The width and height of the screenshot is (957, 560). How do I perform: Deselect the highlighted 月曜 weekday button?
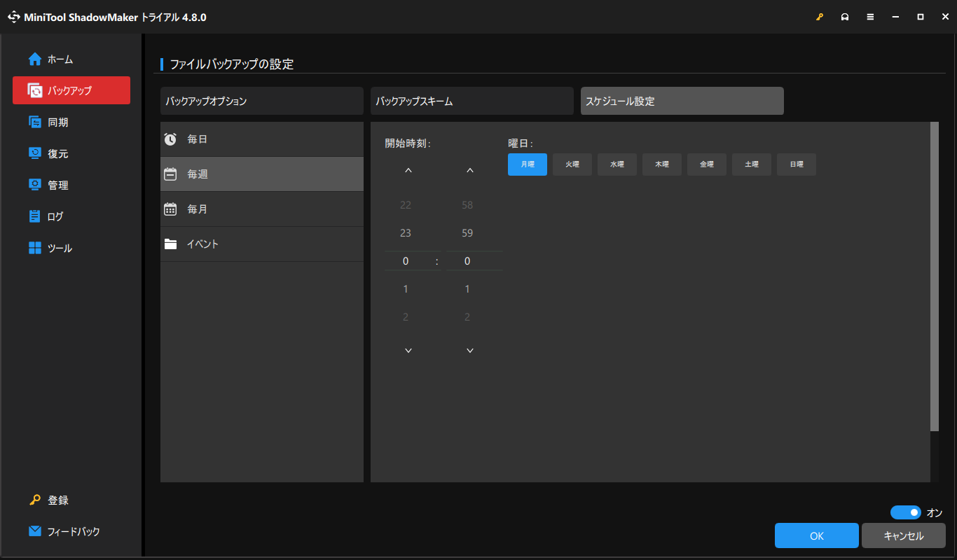(527, 164)
